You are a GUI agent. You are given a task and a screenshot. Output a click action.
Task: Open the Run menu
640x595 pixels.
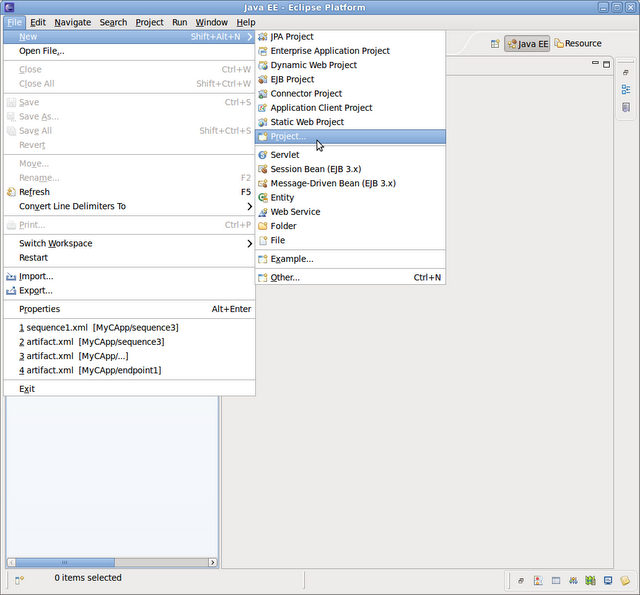180,22
